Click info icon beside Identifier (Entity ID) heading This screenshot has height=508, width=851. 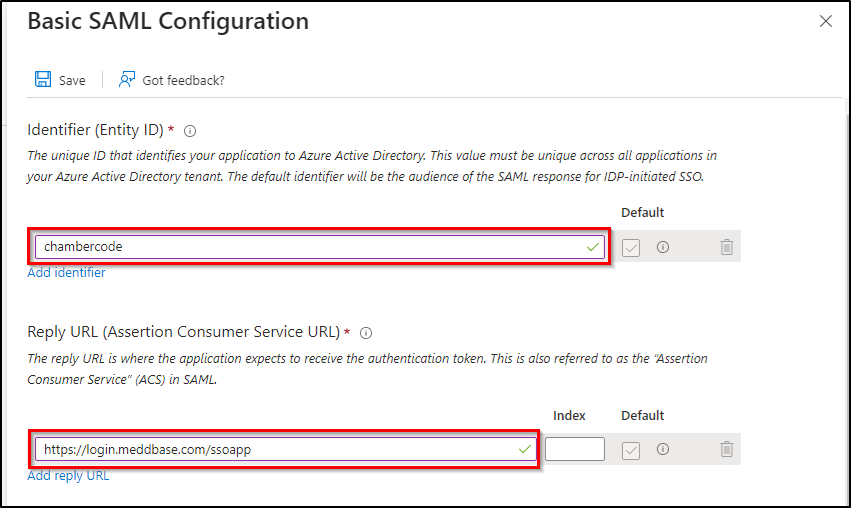[x=190, y=131]
